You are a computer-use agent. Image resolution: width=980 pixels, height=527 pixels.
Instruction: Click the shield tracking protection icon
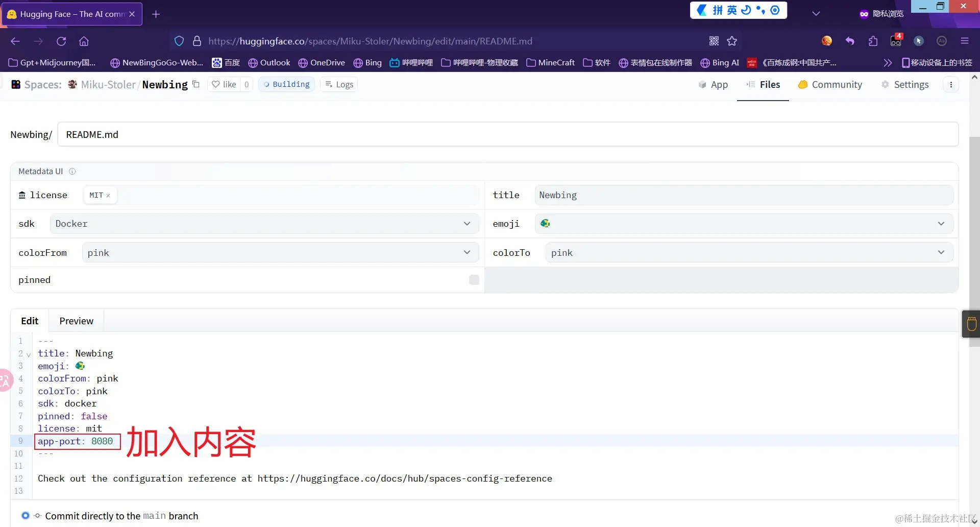pos(179,41)
